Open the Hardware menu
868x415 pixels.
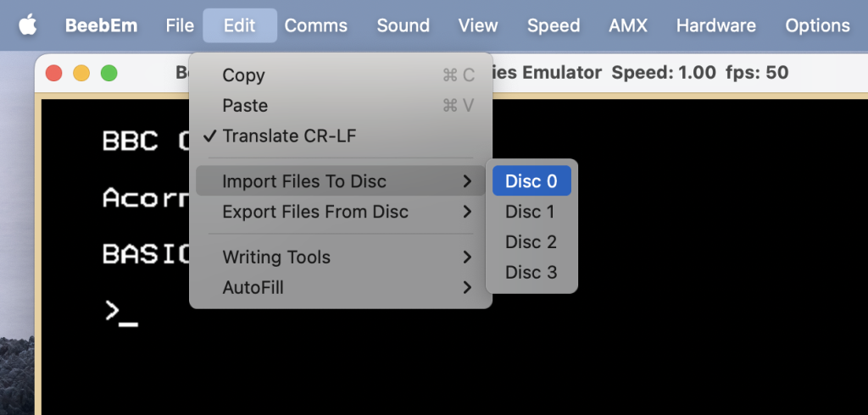715,25
